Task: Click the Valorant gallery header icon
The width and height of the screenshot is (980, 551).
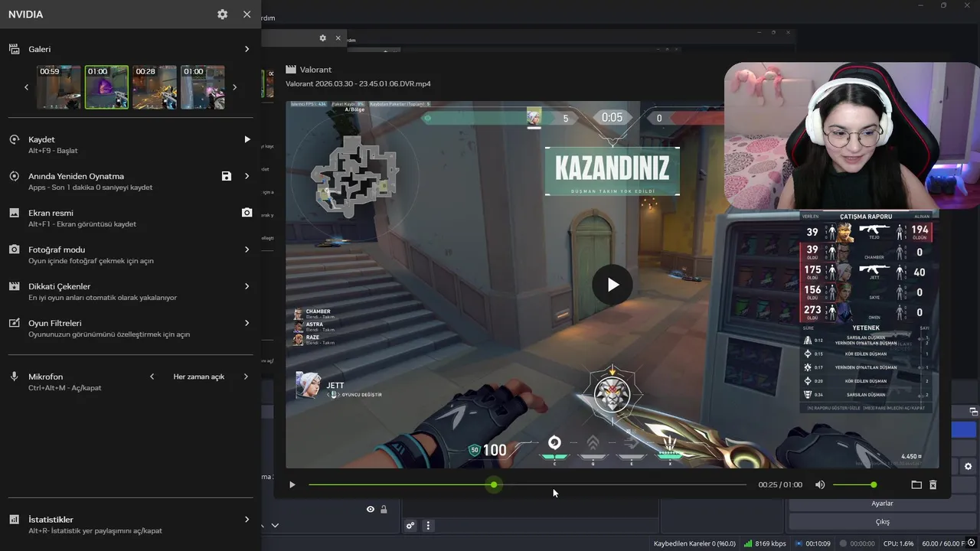Action: tap(291, 70)
